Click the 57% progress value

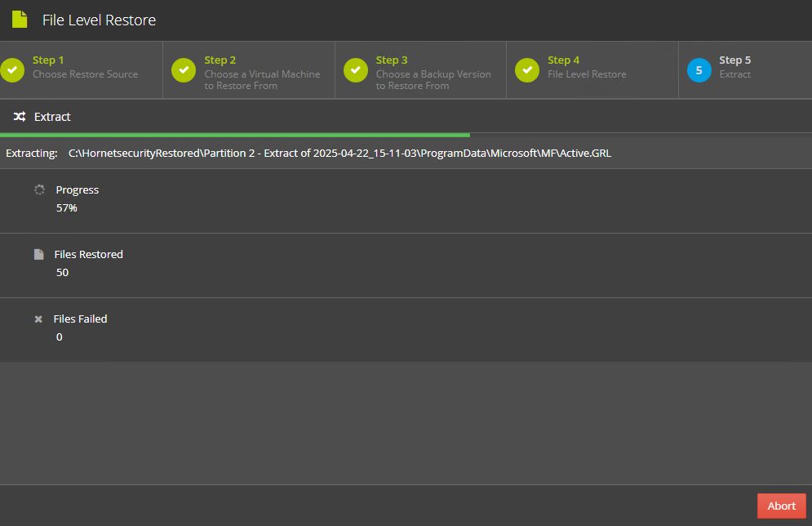(x=67, y=207)
